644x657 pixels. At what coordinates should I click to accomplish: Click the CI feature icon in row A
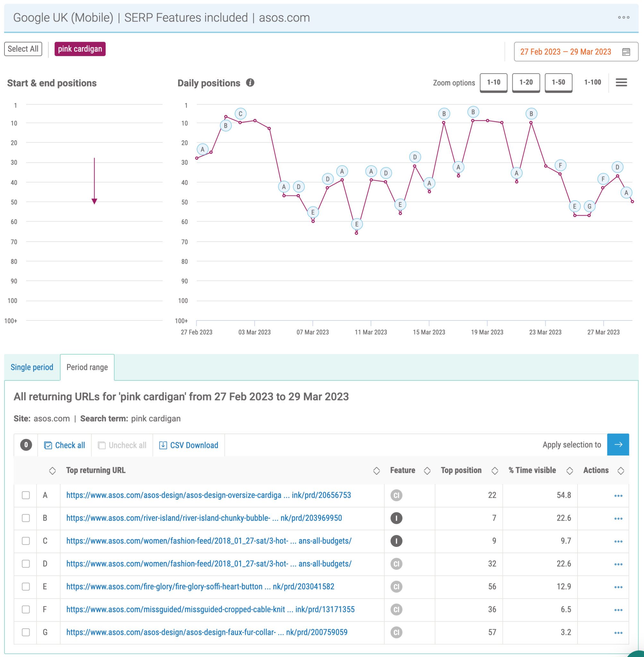pyautogui.click(x=396, y=495)
